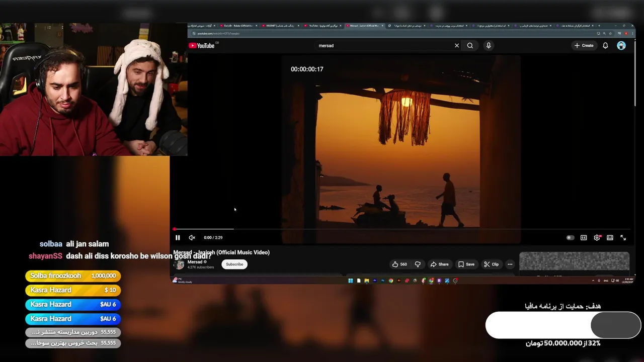Click the suggested video thumbnail
The height and width of the screenshot is (362, 644).
coord(574,261)
